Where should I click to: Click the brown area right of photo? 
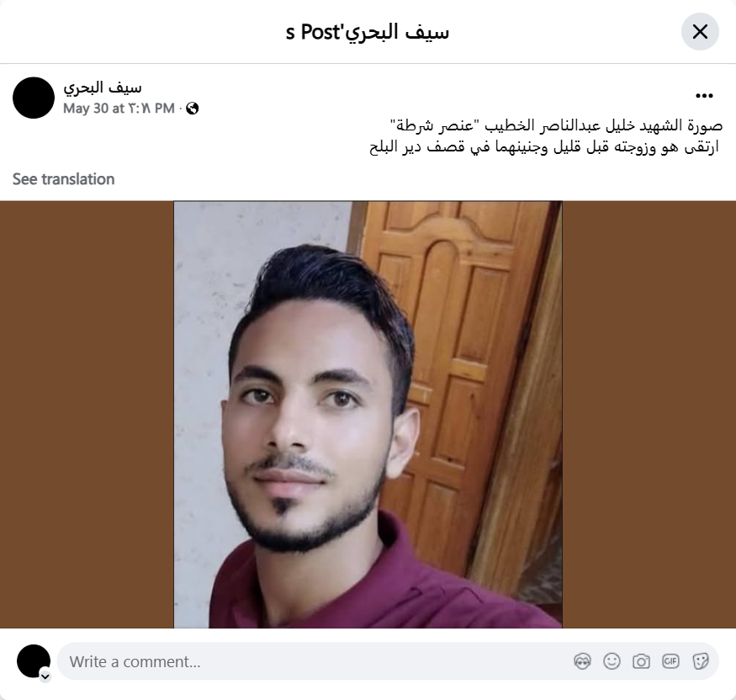point(649,415)
